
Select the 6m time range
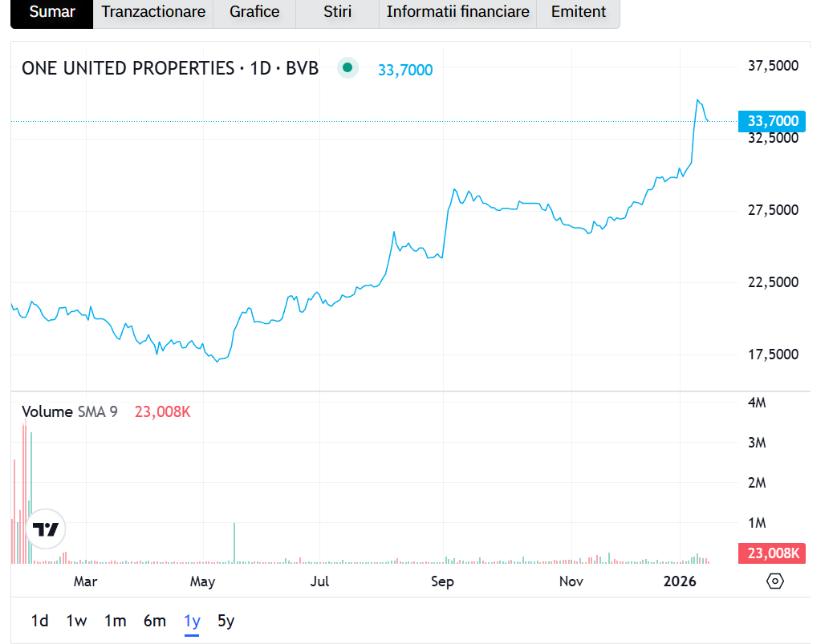(155, 621)
